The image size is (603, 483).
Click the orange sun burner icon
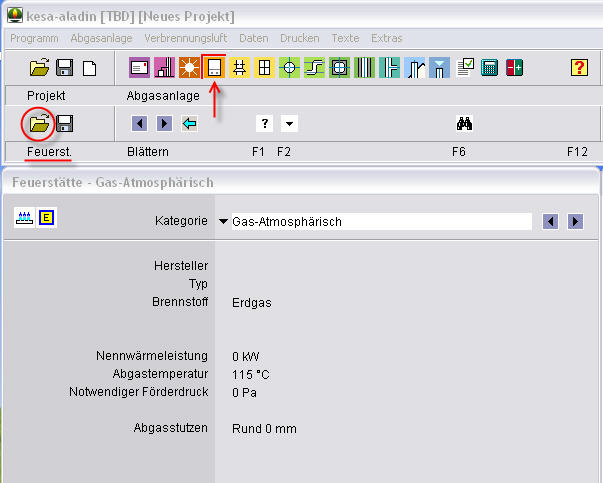[189, 68]
